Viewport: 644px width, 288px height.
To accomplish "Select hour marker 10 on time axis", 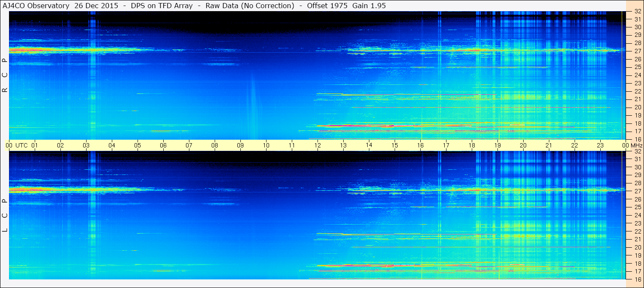I will [266, 145].
